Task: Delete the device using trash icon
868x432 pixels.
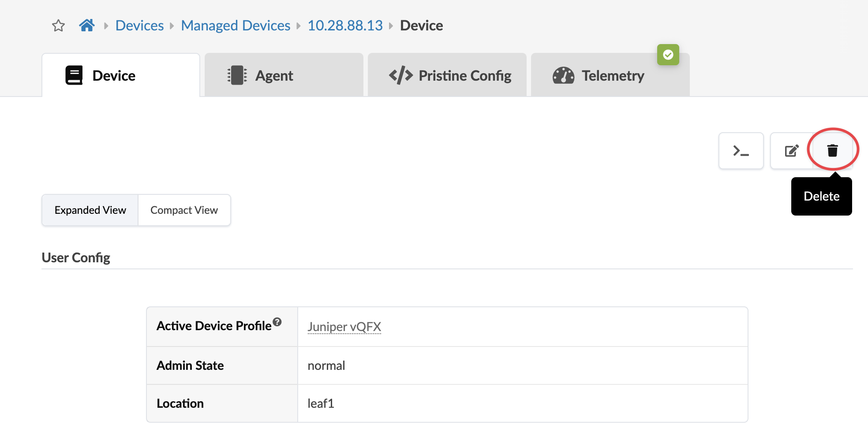Action: coord(832,151)
